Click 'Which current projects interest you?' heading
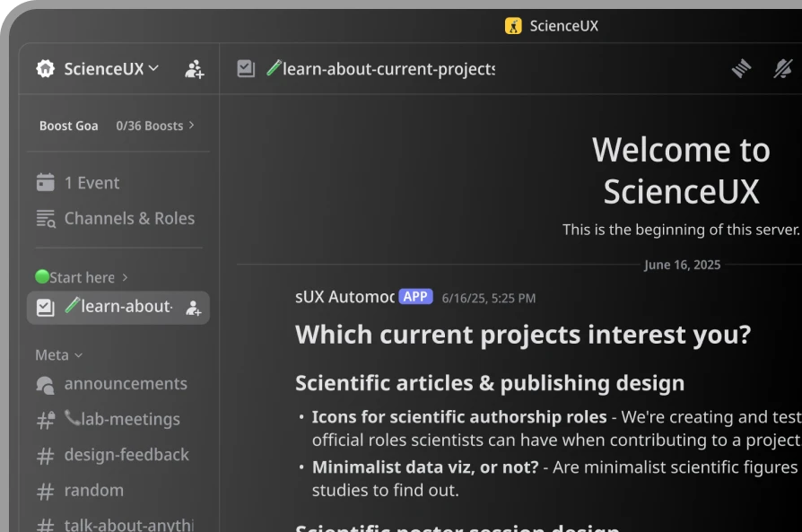The width and height of the screenshot is (802, 532). click(x=523, y=335)
